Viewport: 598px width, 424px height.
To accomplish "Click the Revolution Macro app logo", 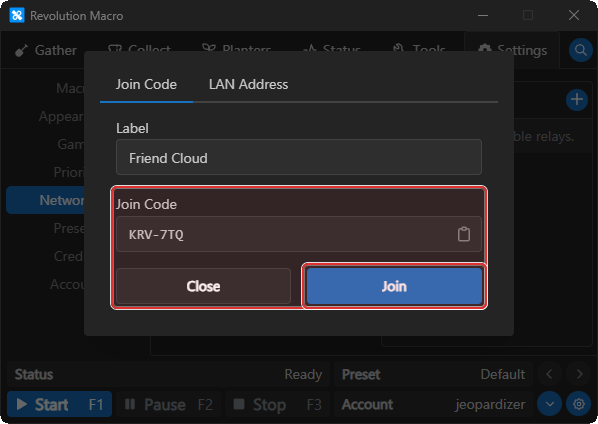I will pyautogui.click(x=17, y=16).
